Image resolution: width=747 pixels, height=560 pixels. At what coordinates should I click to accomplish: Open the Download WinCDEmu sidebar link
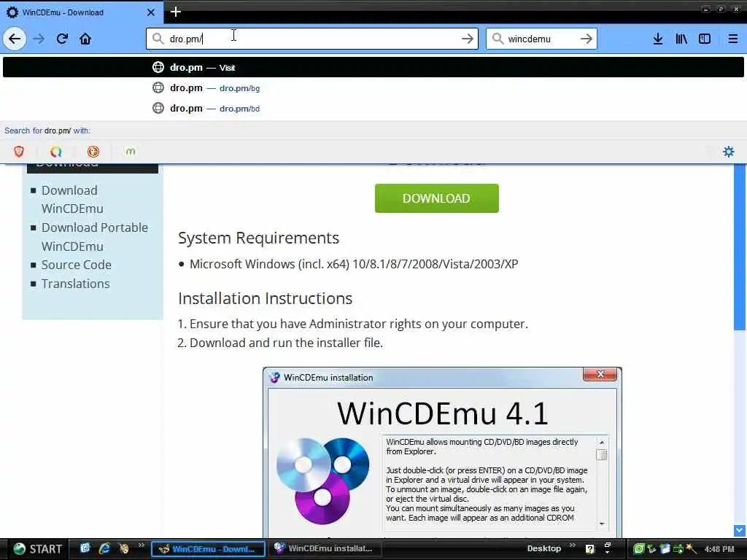[72, 199]
